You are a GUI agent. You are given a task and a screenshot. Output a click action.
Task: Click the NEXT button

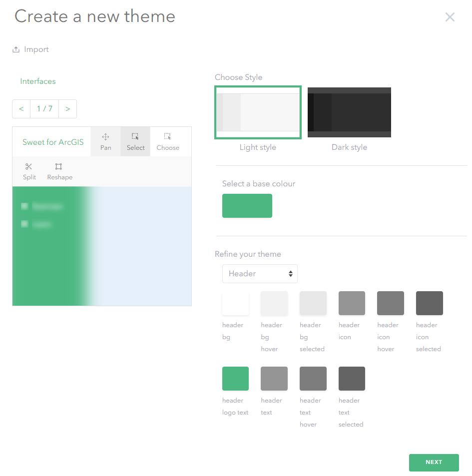(434, 463)
